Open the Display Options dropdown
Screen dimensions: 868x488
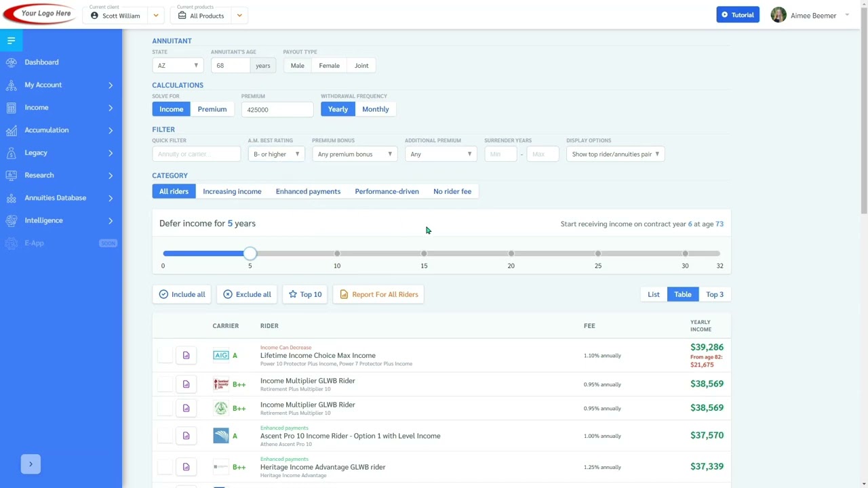tap(615, 154)
